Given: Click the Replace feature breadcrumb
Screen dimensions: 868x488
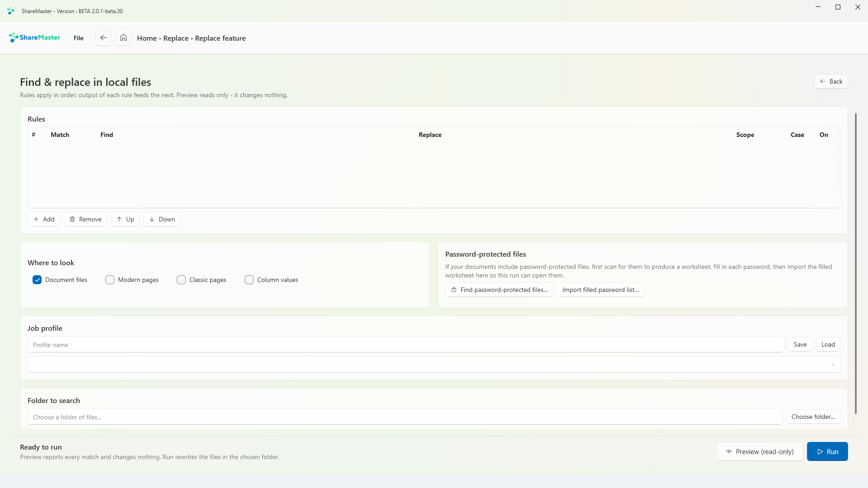Looking at the screenshot, I should (220, 38).
